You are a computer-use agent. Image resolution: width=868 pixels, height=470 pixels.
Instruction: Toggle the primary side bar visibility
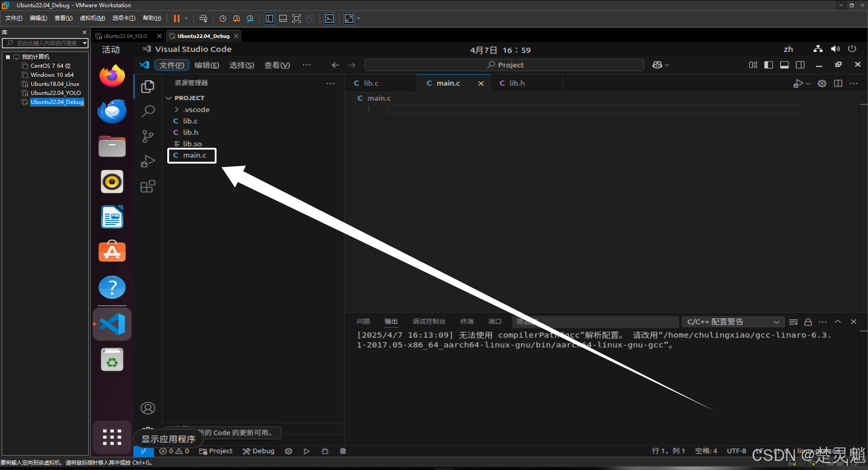(769, 65)
